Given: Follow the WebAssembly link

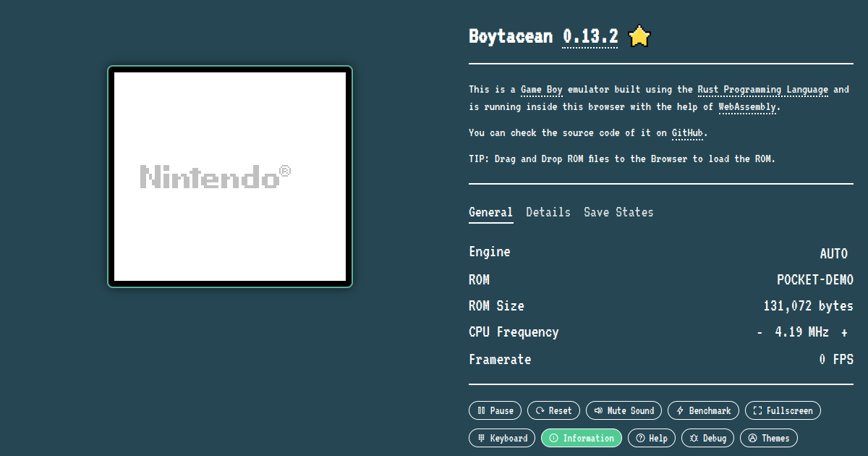Looking at the screenshot, I should (x=747, y=107).
